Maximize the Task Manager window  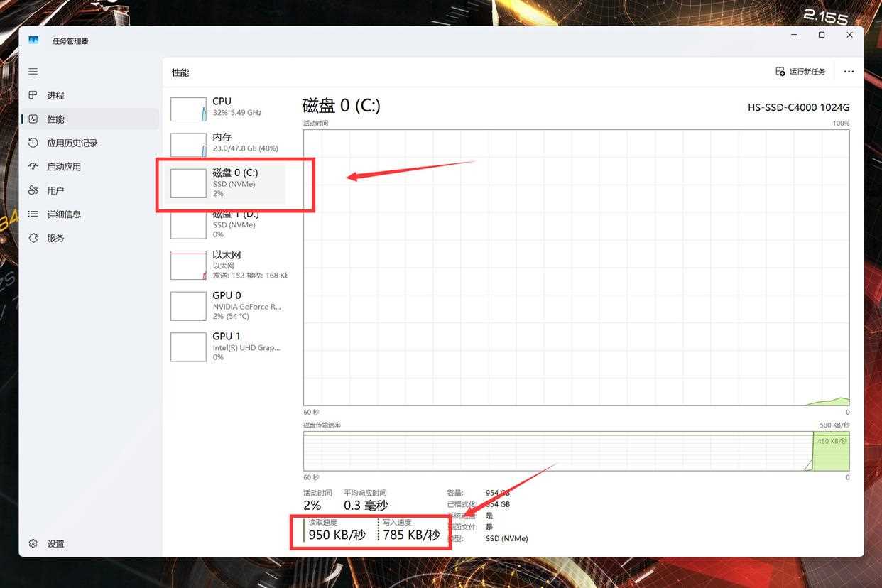click(x=822, y=35)
